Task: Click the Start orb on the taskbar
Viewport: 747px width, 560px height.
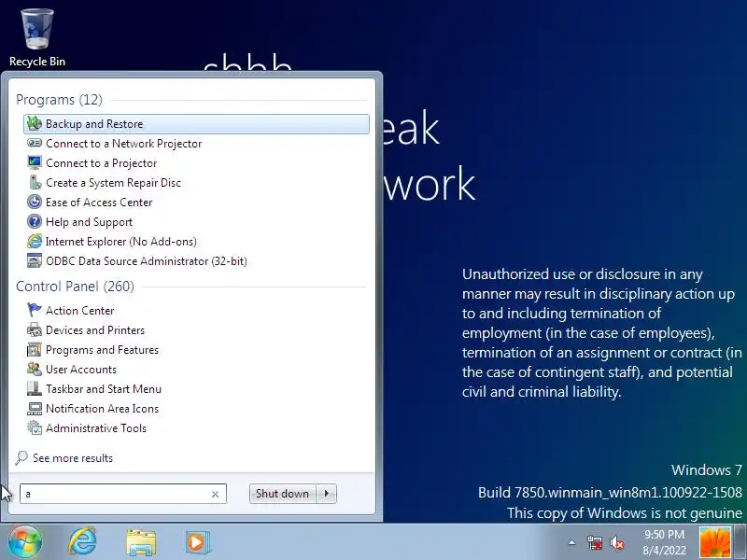Action: pyautogui.click(x=25, y=541)
